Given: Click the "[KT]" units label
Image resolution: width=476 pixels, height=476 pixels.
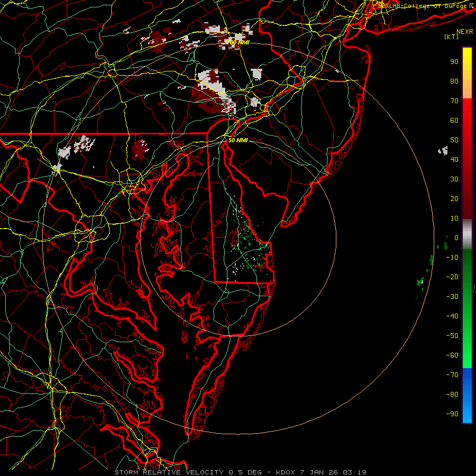Looking at the screenshot, I should (x=452, y=36).
